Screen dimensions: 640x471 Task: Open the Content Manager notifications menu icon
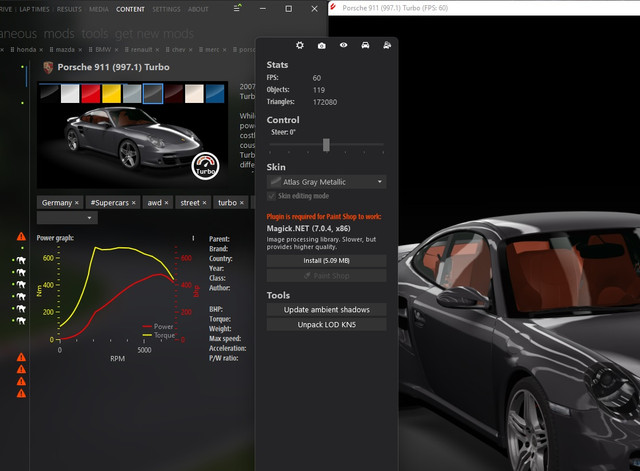(x=237, y=8)
